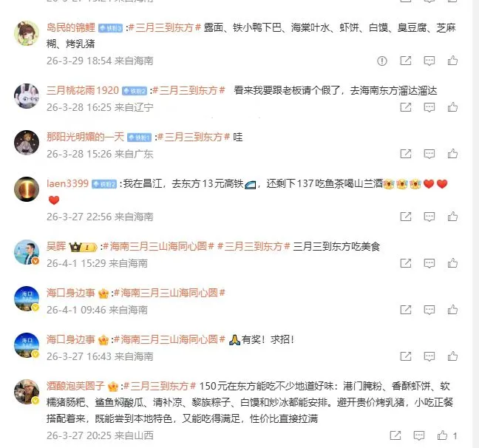This screenshot has height=448, width=479.
Task: Reply to 海口身边事 comment posted 09:46
Action: pyautogui.click(x=429, y=310)
